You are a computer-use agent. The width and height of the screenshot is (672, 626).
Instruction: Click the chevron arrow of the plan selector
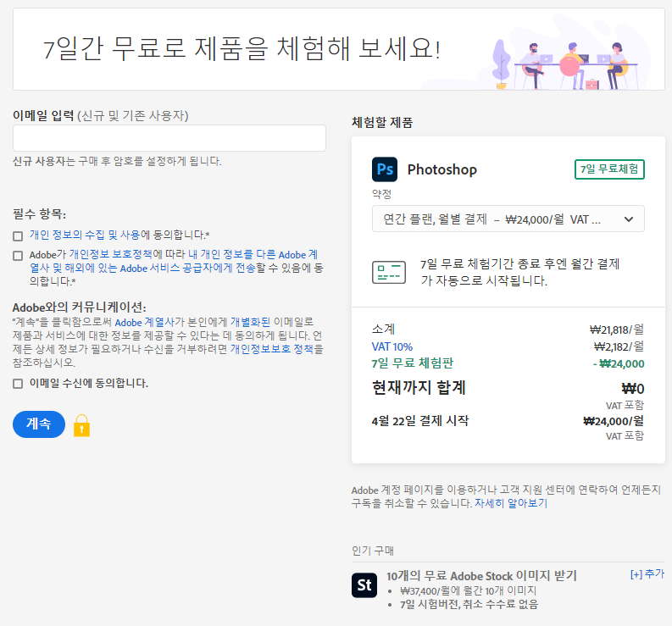pos(628,219)
